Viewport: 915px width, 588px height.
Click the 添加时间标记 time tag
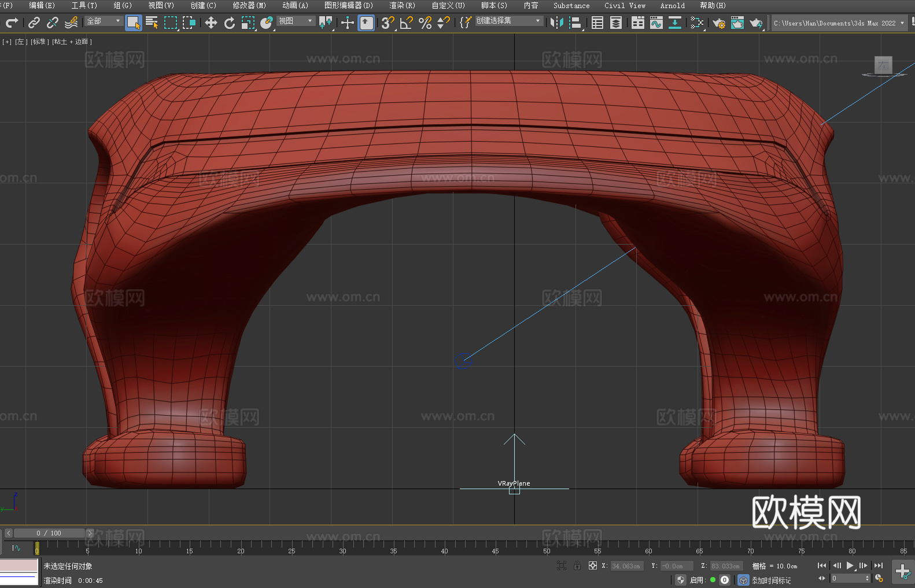coord(772,580)
